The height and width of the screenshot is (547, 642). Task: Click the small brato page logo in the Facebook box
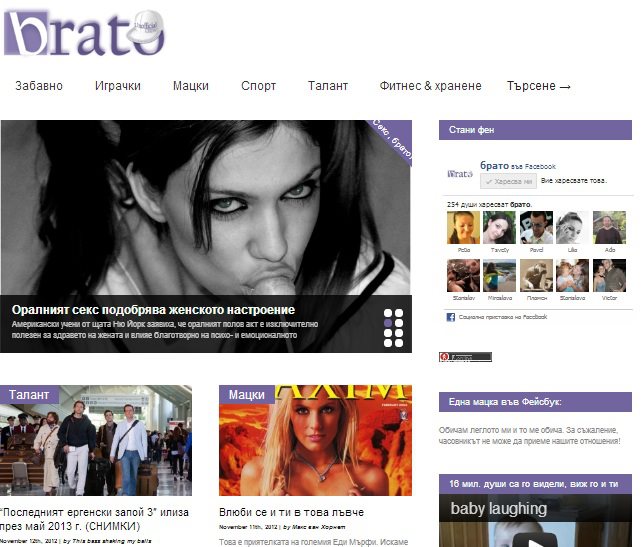[461, 174]
